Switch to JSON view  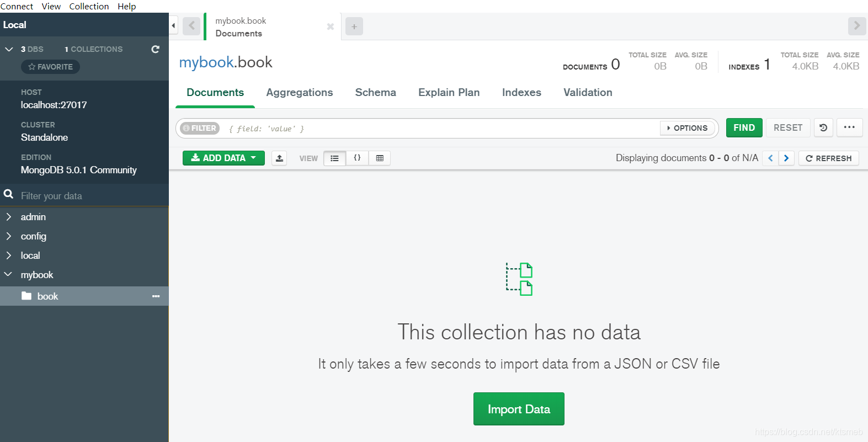(x=357, y=158)
